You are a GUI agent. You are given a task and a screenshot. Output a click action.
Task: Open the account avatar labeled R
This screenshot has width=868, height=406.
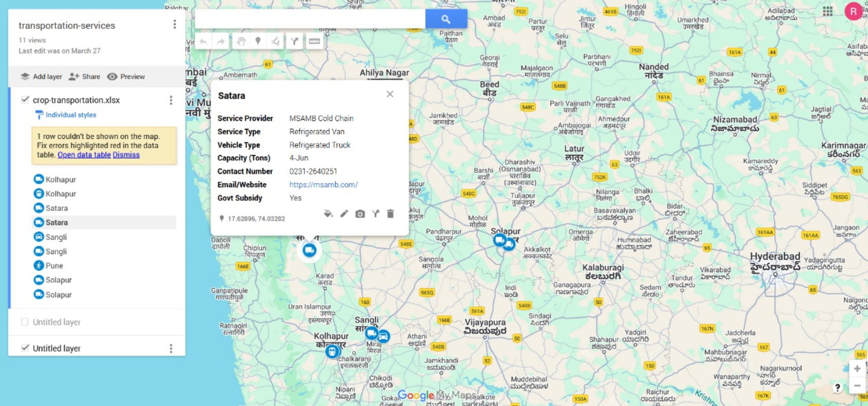point(854,11)
